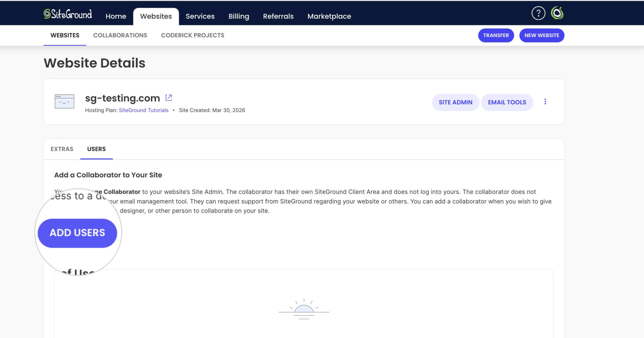Image resolution: width=644 pixels, height=338 pixels.
Task: Click the 'Add a Collaborator to Your Site' heading
Action: point(108,175)
